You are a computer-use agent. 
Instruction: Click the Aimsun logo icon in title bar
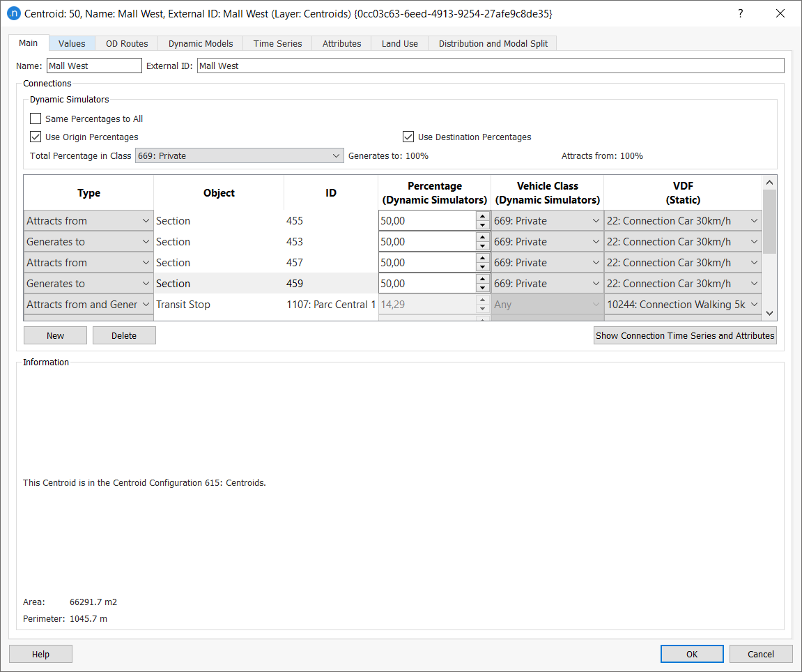click(x=14, y=13)
